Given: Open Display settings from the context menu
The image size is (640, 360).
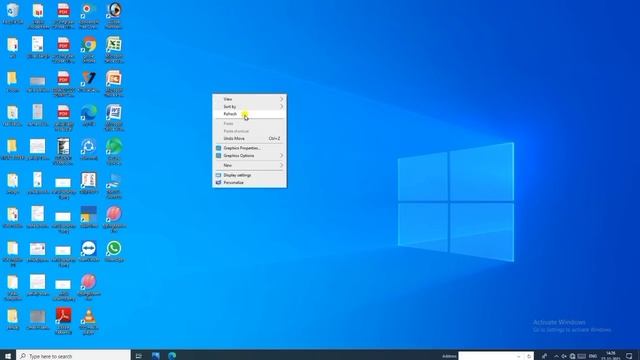Looking at the screenshot, I should (x=249, y=175).
